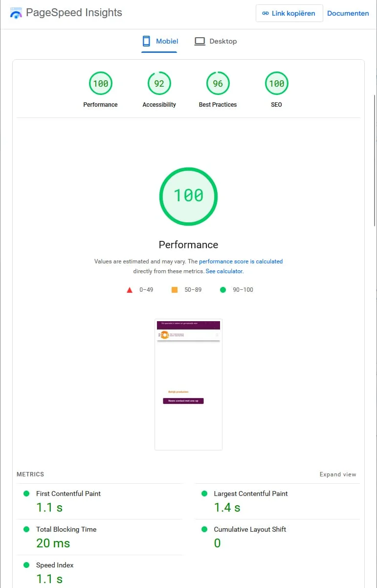
Task: Select the Best Practices score gauge 96
Action: 218,84
